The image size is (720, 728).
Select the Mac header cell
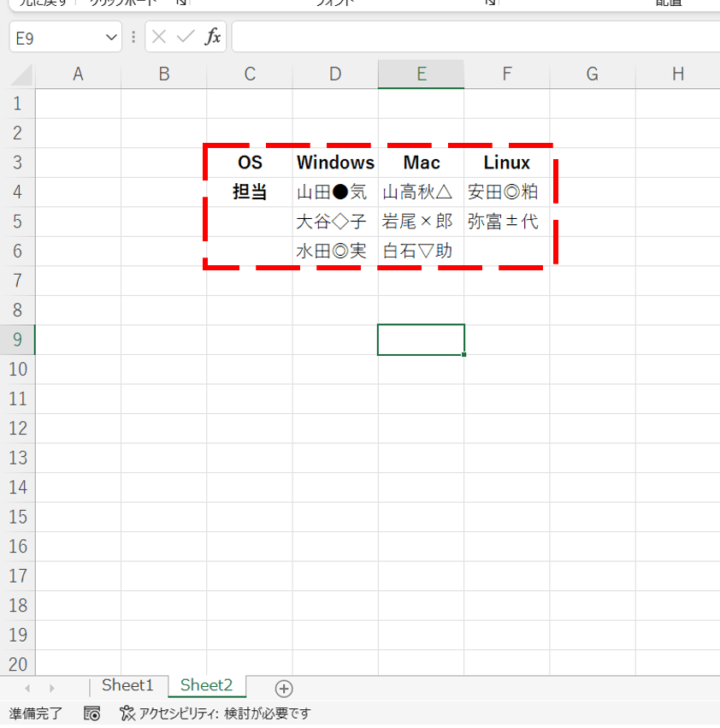click(x=421, y=163)
